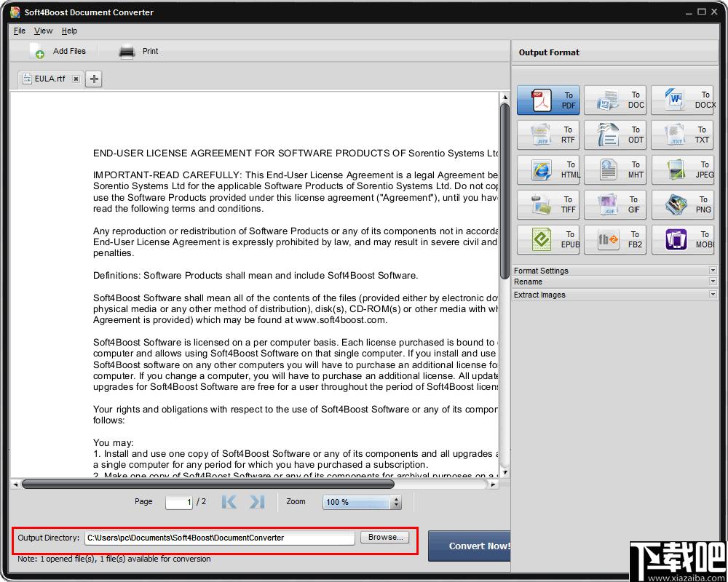
Task: Click the Output Directory path field
Action: 220,538
